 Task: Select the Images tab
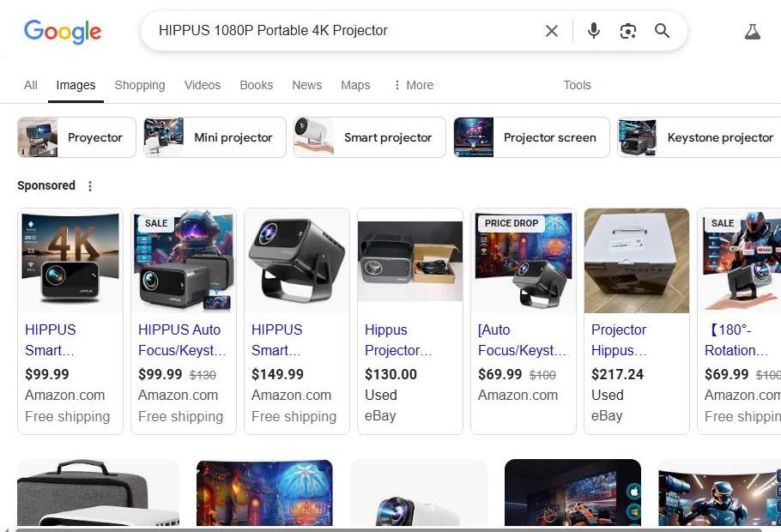[76, 85]
